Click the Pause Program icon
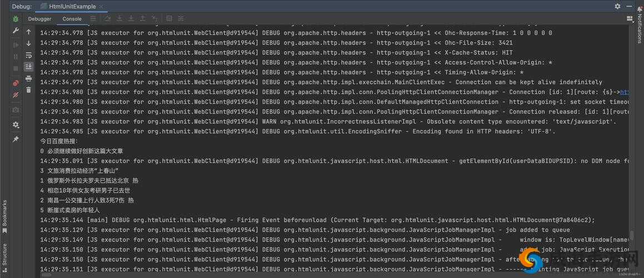644x278 pixels. click(x=16, y=56)
